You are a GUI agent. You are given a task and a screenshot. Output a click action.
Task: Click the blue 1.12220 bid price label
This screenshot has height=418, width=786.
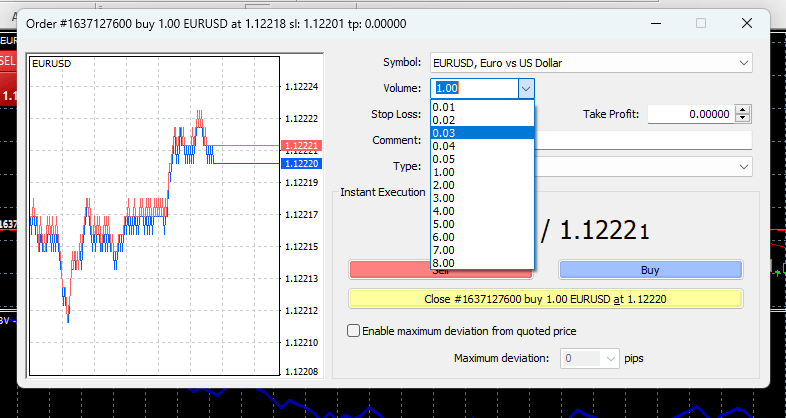click(x=301, y=164)
